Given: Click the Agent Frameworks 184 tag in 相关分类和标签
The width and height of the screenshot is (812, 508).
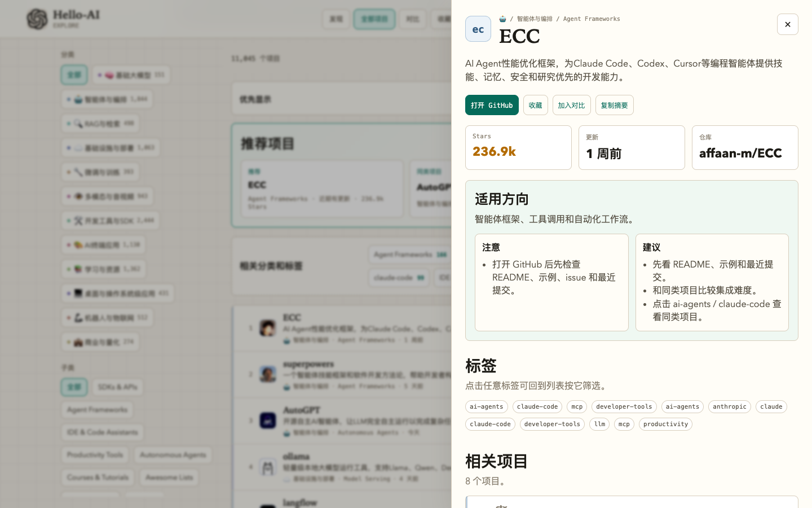Looking at the screenshot, I should coord(410,255).
